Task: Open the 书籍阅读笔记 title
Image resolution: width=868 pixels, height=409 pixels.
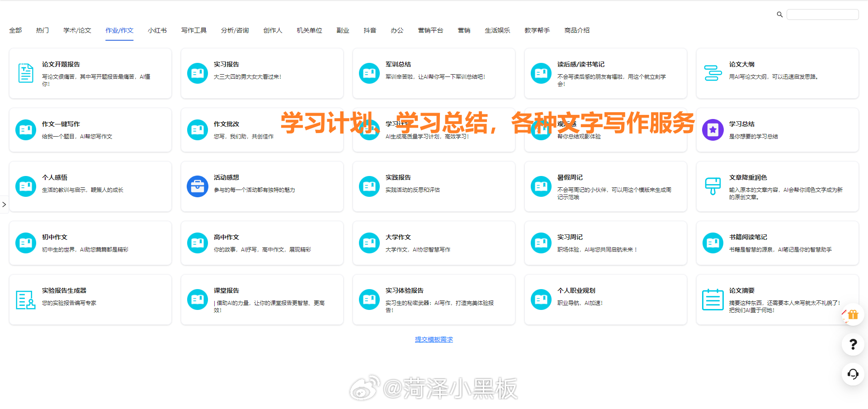Action: tap(748, 237)
